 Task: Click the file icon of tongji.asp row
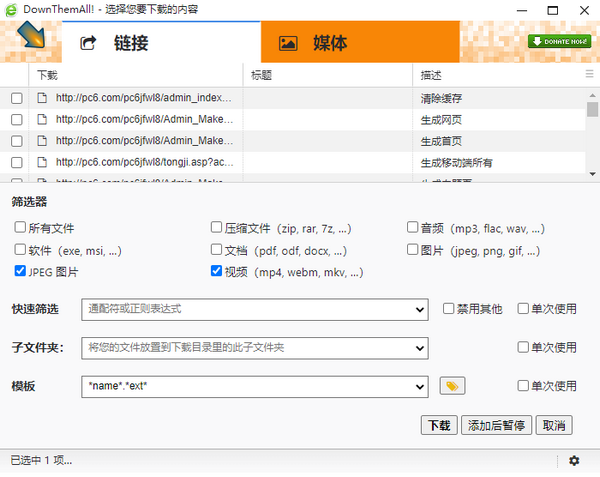(x=42, y=162)
